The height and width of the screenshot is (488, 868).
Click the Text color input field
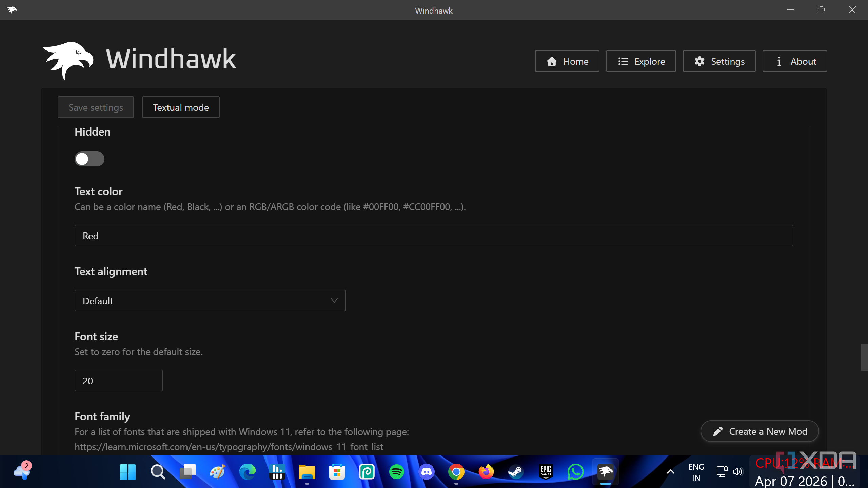tap(434, 236)
